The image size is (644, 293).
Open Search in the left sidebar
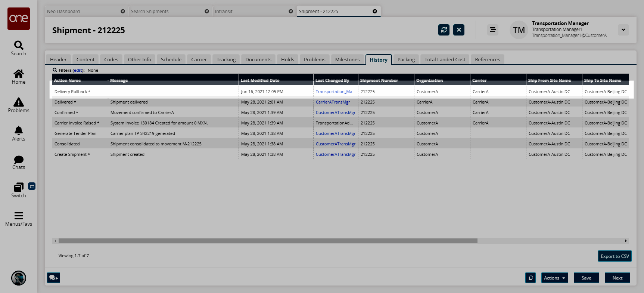[x=19, y=48]
